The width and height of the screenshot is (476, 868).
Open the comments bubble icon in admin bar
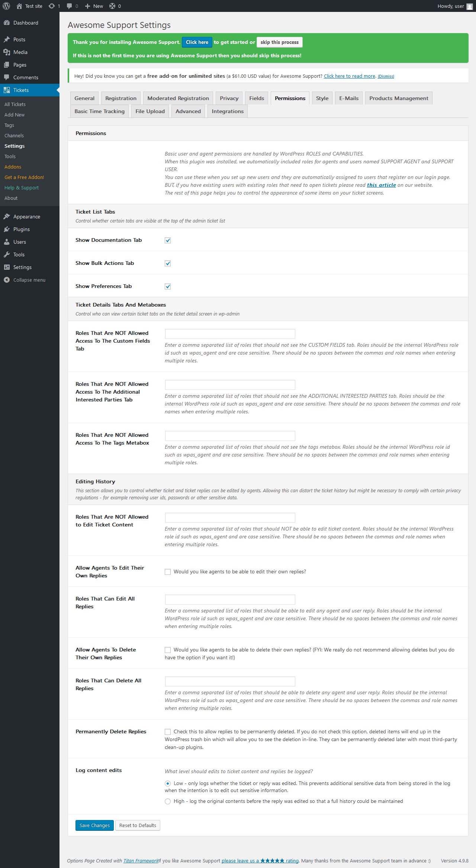(69, 6)
